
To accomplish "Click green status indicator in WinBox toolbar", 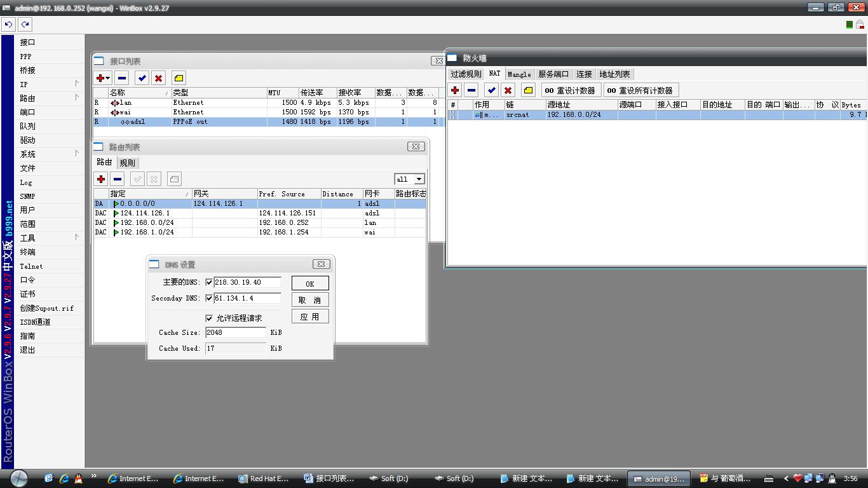I will click(x=850, y=24).
